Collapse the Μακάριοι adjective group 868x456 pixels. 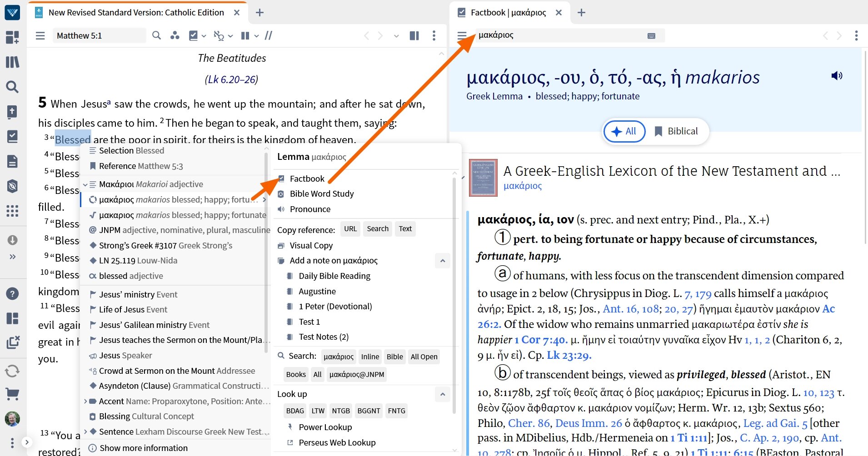85,184
